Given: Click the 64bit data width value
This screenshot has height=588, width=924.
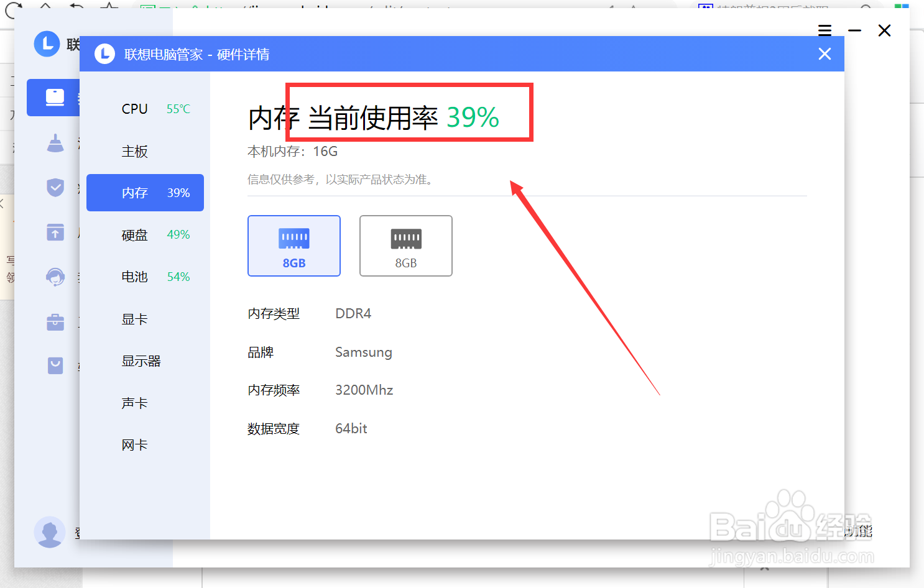Looking at the screenshot, I should click(351, 428).
